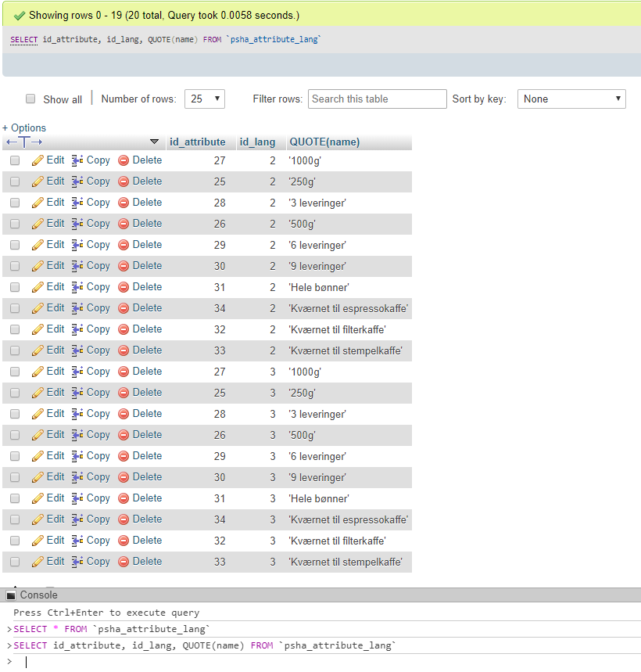Click the Copy icon for attribute 26 lang 3 row
Viewport: 641px width, 672px height.
77,435
